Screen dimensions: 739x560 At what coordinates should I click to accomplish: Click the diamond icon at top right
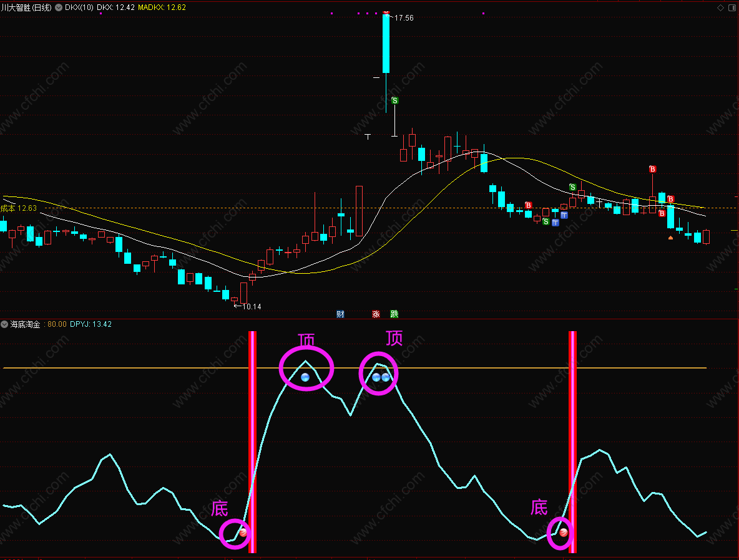click(x=720, y=7)
